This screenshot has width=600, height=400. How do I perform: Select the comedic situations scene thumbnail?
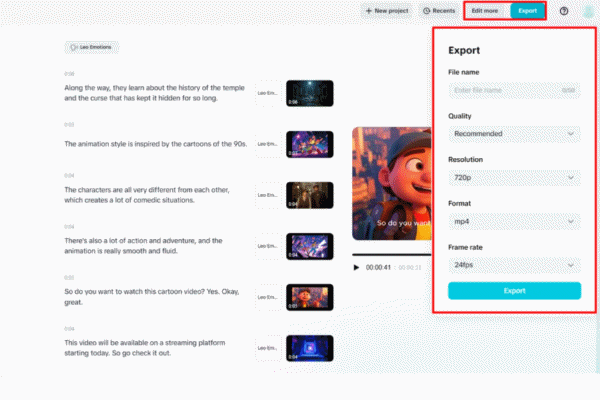[310, 195]
